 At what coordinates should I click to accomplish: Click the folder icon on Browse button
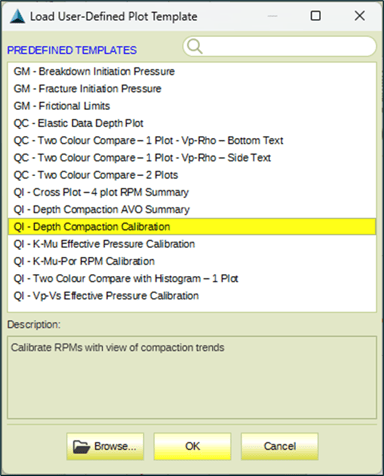tap(81, 446)
